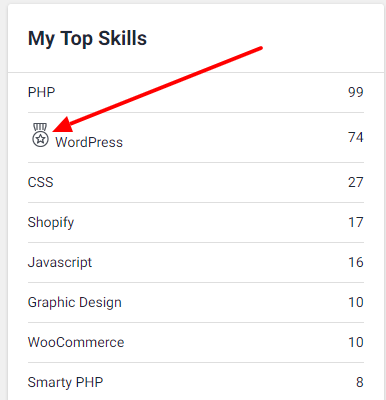Image resolution: width=386 pixels, height=400 pixels.
Task: Click the CSS skill entry
Action: [x=41, y=182]
